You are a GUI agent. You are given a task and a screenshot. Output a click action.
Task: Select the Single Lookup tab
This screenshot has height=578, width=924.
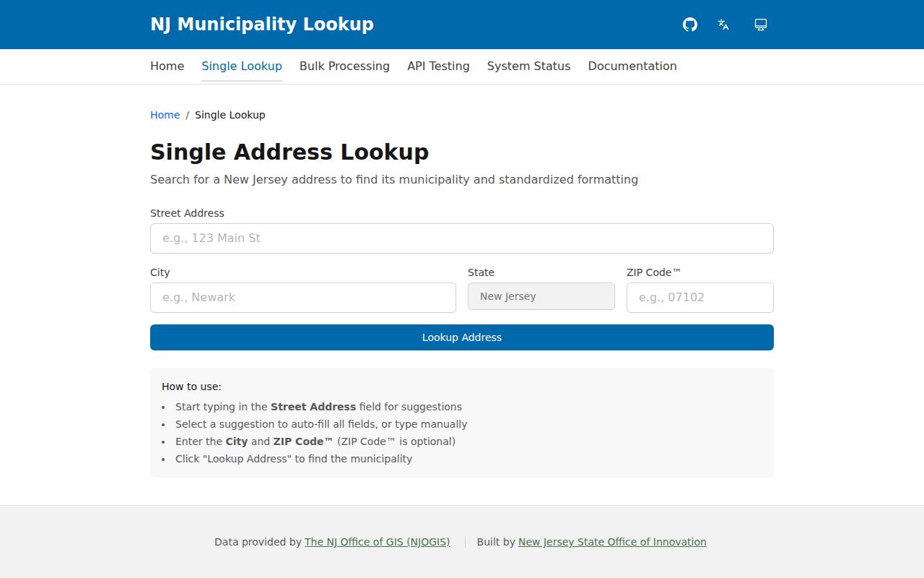coord(242,66)
